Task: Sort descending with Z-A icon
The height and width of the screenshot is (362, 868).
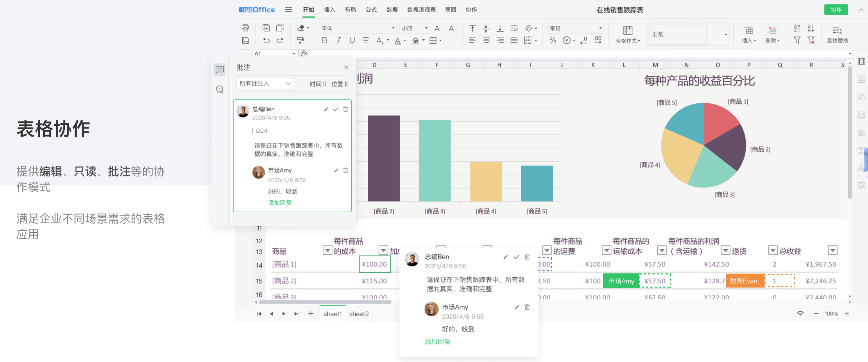Action: point(811,28)
